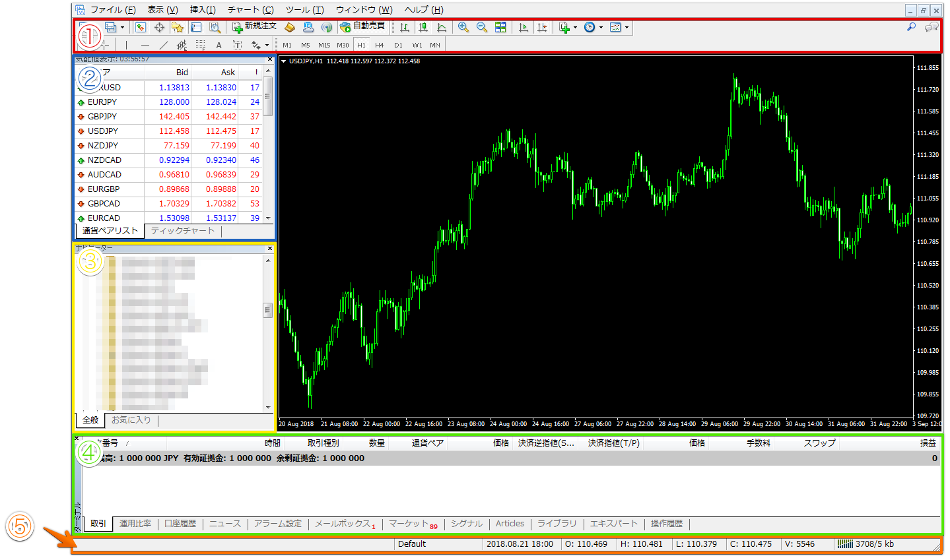
Task: Select the trendline drawing tool
Action: click(x=164, y=45)
